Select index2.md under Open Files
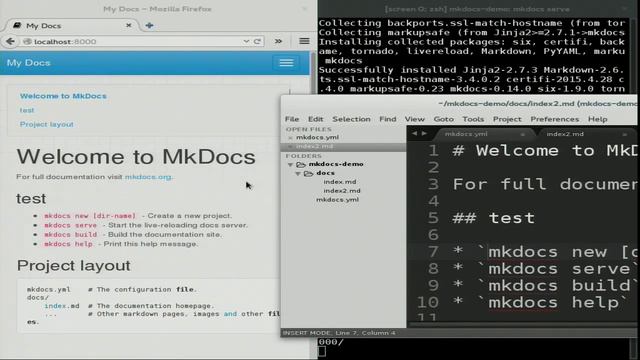 point(314,146)
